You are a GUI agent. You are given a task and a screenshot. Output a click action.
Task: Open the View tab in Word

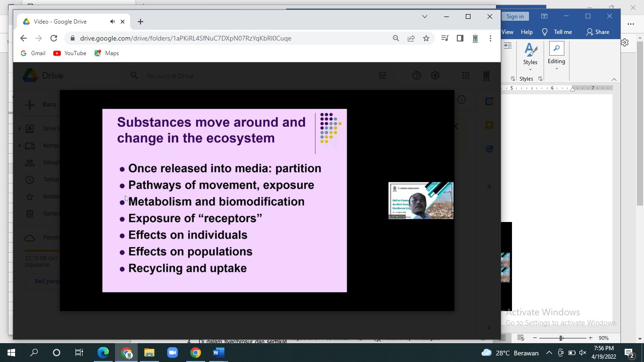pyautogui.click(x=507, y=32)
